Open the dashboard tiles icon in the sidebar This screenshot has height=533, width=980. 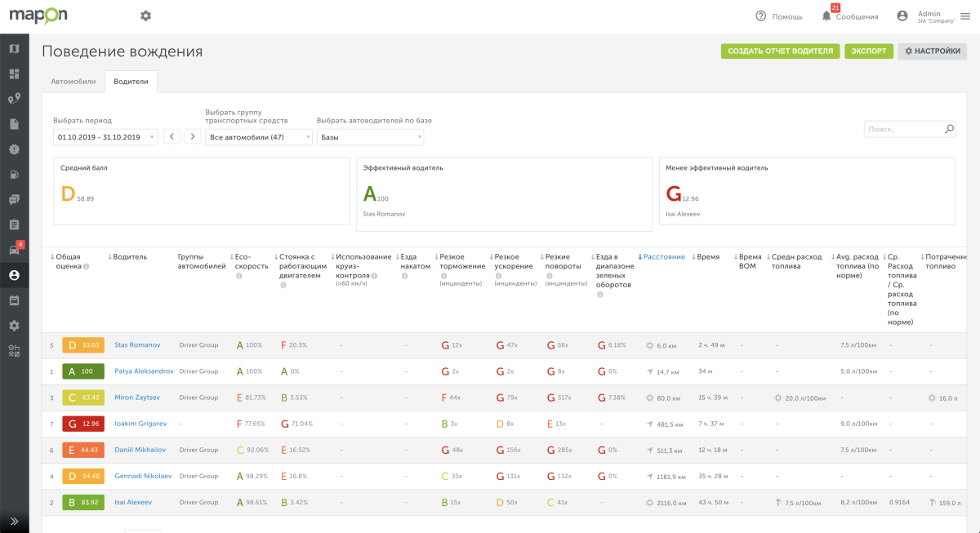pyautogui.click(x=14, y=74)
